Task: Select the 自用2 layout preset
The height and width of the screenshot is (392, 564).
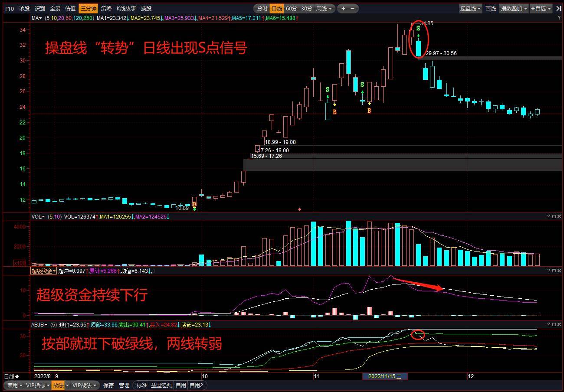Action: click(196, 385)
